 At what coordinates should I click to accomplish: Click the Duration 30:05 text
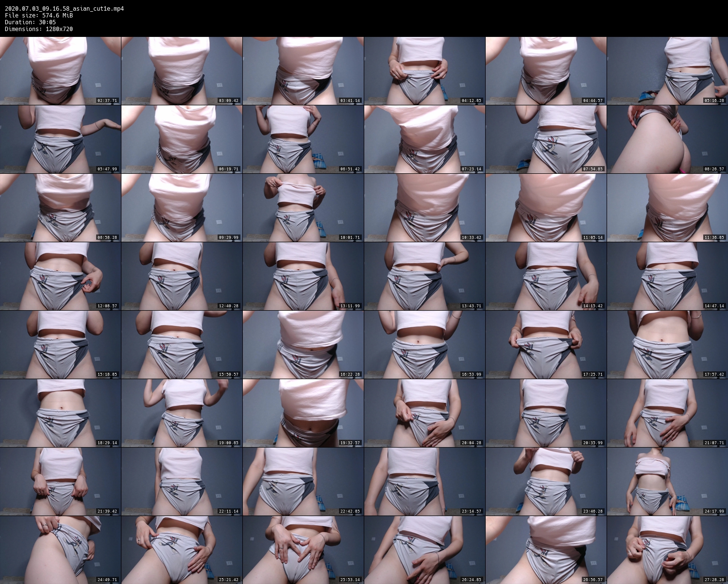coord(30,22)
